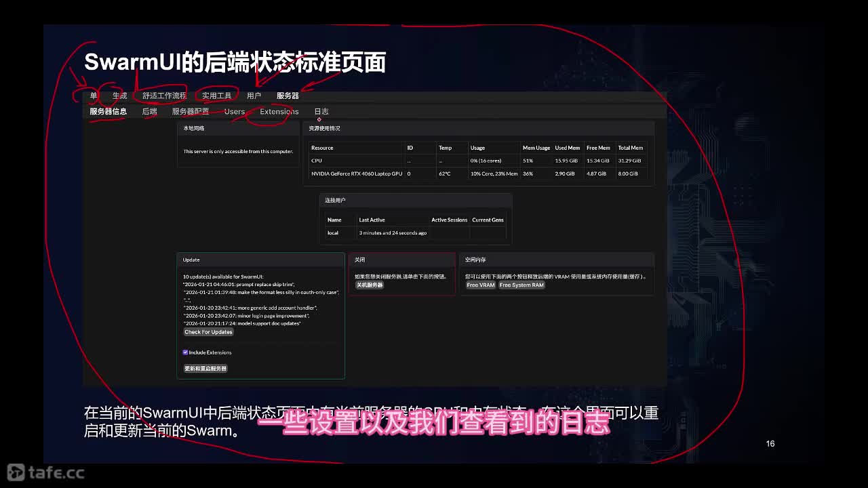Toggle the Include Extensions checkbox
The width and height of the screenshot is (868, 488).
tap(185, 352)
